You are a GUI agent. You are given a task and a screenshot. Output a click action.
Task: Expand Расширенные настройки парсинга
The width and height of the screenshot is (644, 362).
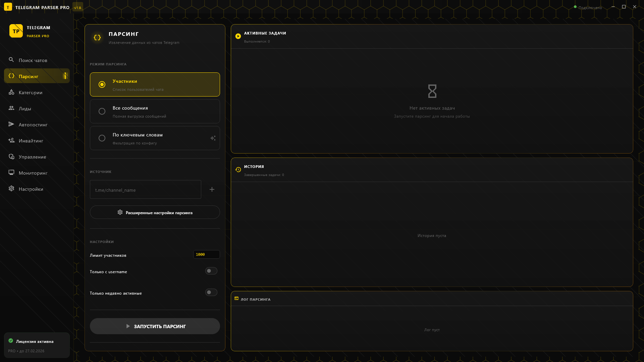(x=155, y=213)
